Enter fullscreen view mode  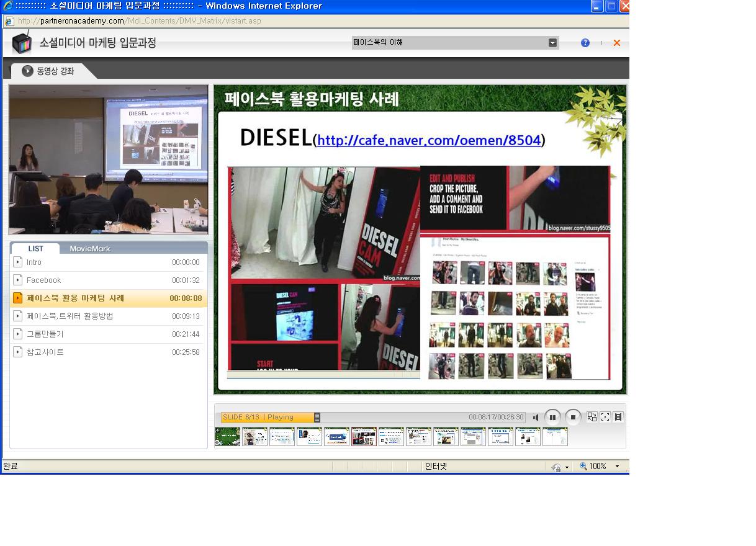tap(605, 417)
